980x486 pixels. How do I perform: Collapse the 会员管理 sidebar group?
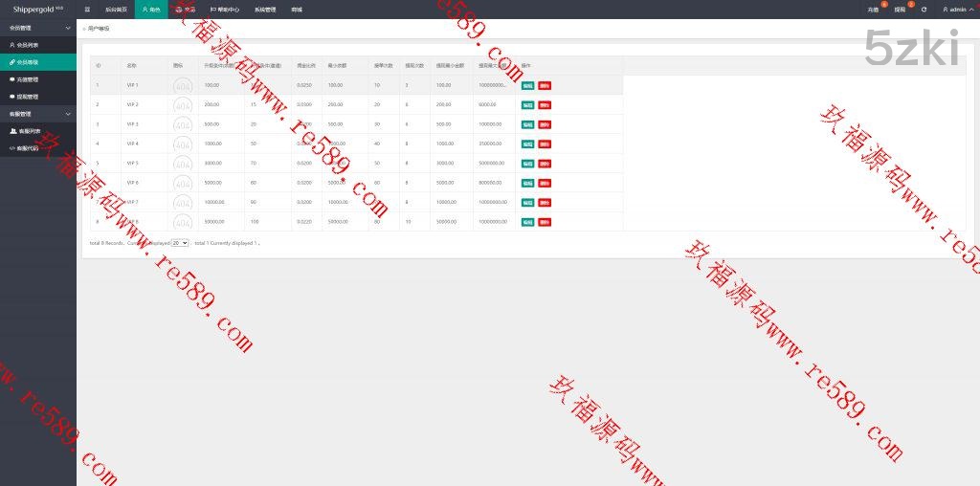[x=38, y=28]
